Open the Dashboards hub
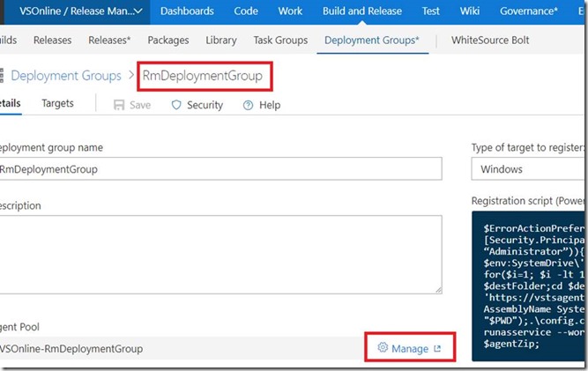This screenshot has height=371, width=588. (187, 11)
